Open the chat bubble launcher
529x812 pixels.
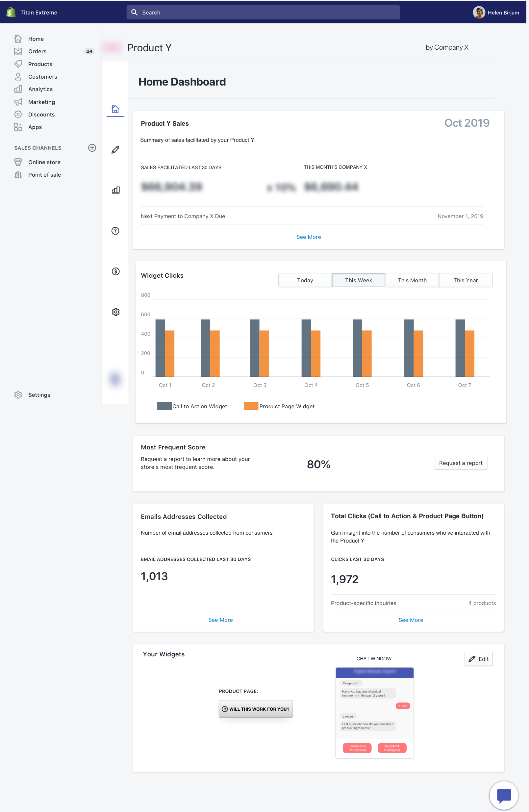(x=503, y=795)
